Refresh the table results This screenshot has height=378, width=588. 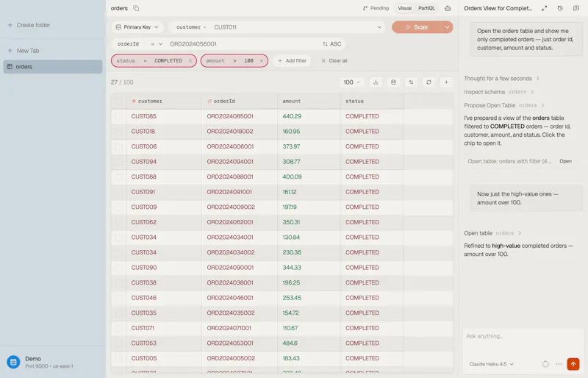tap(429, 82)
